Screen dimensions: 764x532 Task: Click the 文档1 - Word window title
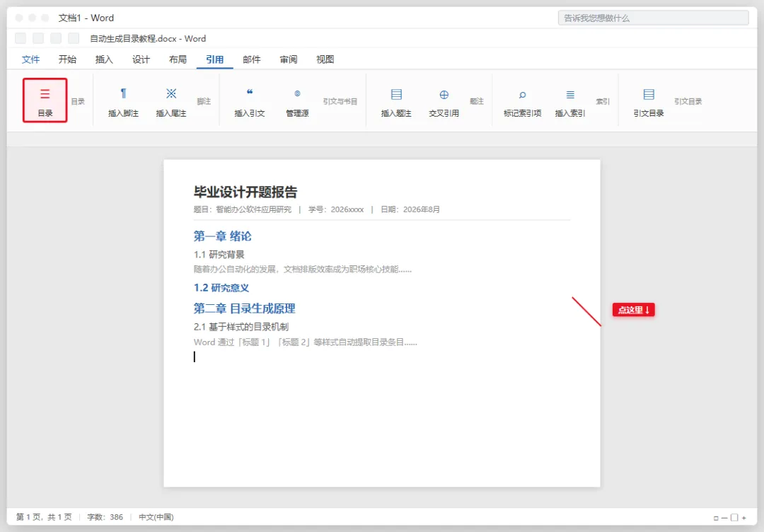pos(86,18)
